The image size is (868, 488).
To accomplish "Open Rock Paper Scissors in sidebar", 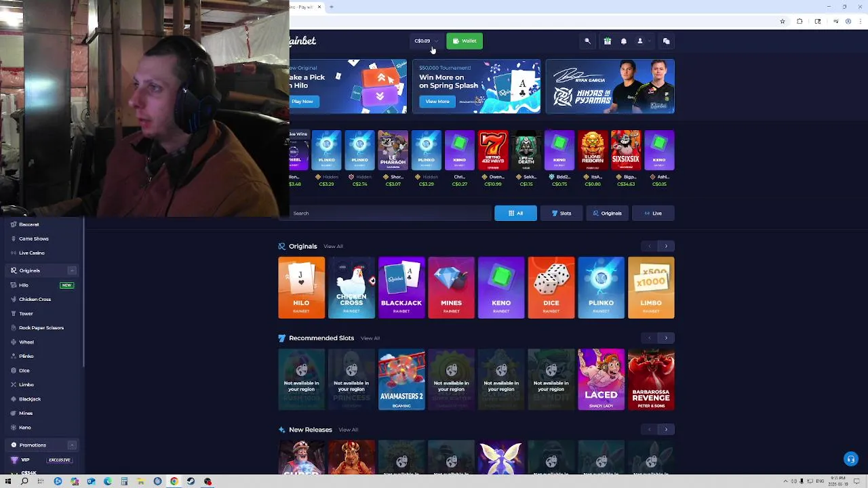I will coord(41,328).
